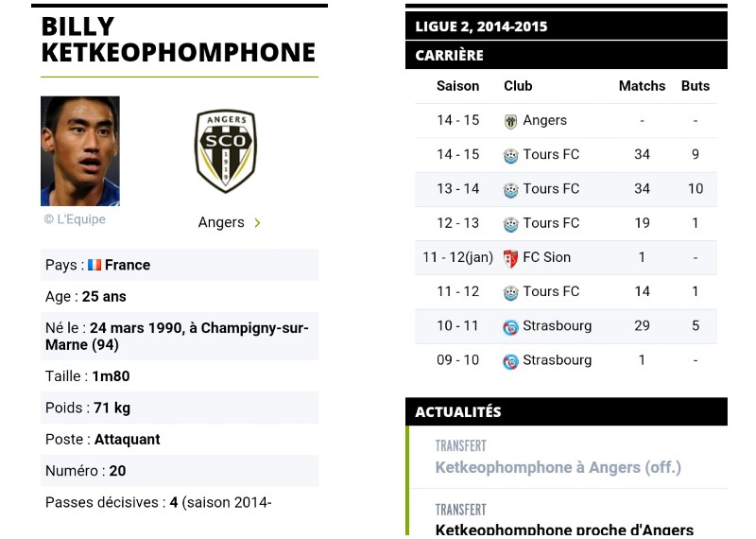This screenshot has width=756, height=539.
Task: Click the Tours FC club name in the 14-15 row
Action: (x=551, y=154)
